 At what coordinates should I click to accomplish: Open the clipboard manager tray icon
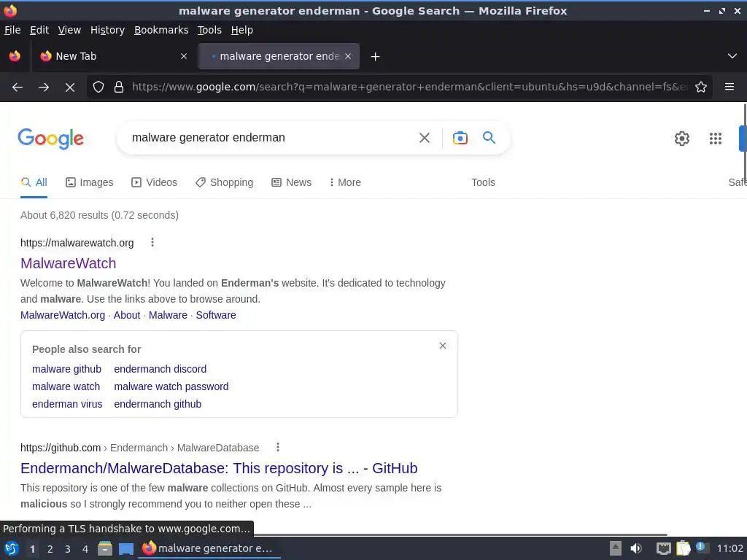coord(683,548)
